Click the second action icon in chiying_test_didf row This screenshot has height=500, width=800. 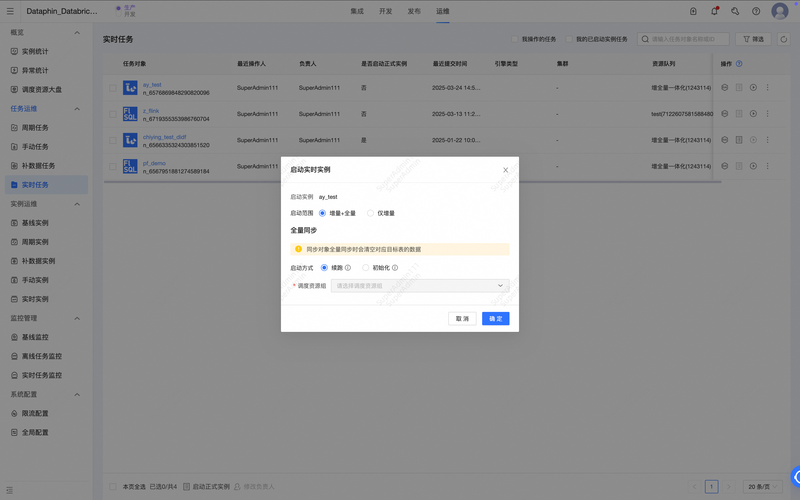(x=739, y=140)
